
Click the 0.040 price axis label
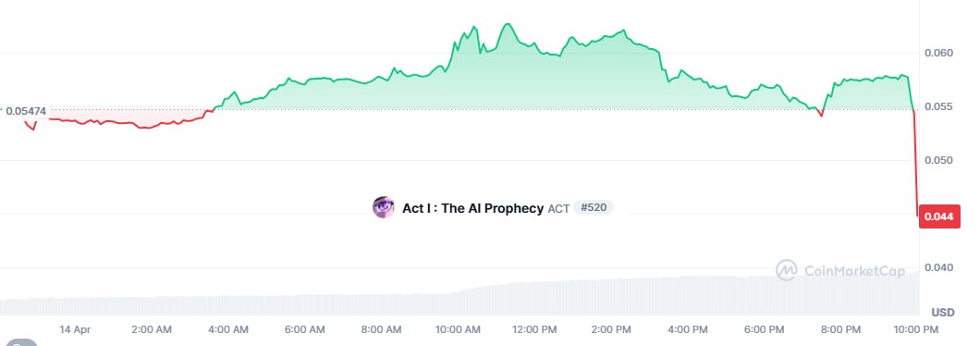(938, 267)
